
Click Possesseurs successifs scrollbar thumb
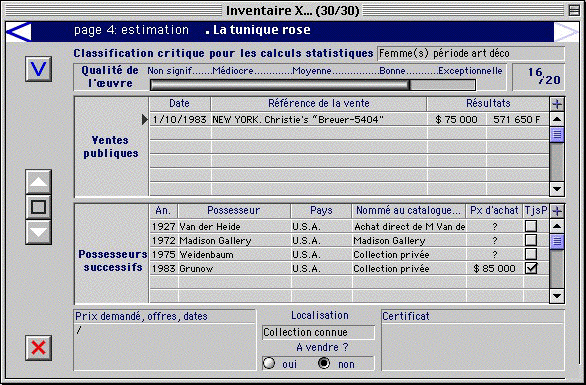point(557,241)
